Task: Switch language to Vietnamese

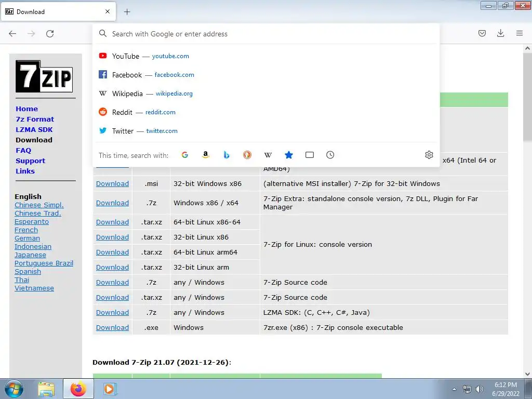Action: (x=34, y=288)
